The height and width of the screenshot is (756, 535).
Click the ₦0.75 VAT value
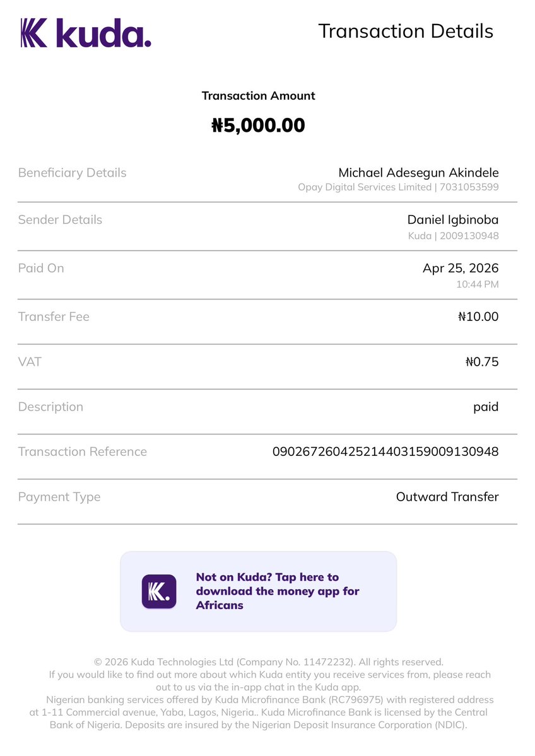click(x=482, y=362)
